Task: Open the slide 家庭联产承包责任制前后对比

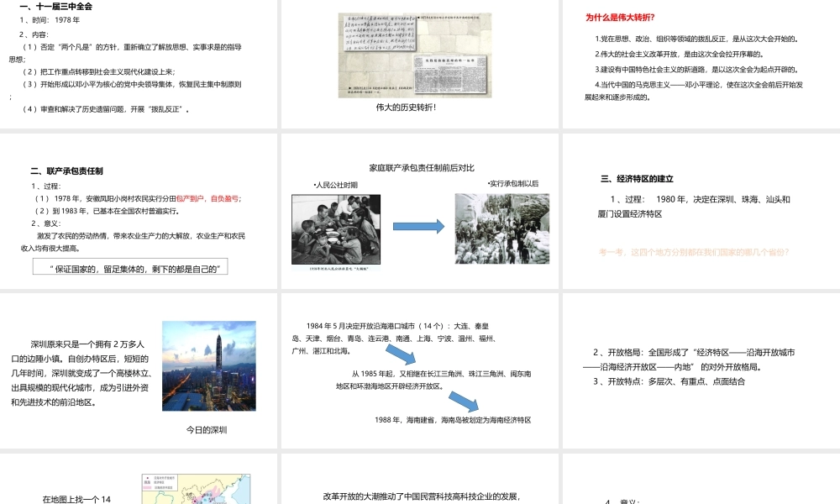Action: click(419, 211)
